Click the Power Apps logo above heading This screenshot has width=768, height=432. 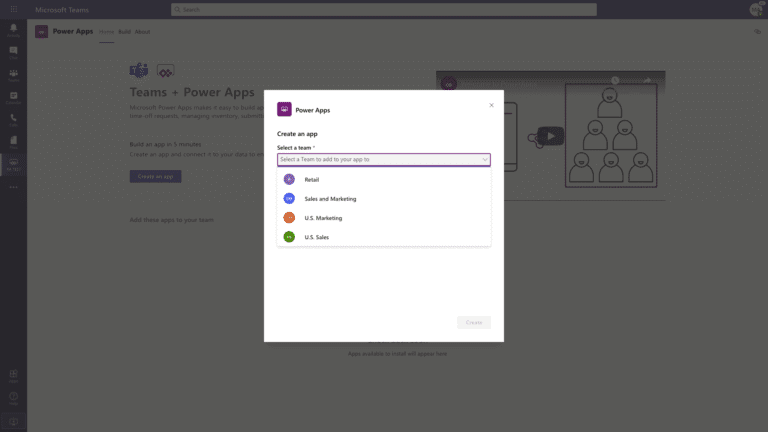[x=166, y=72]
